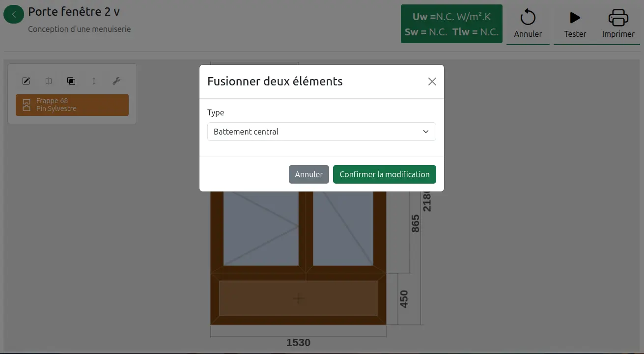This screenshot has width=644, height=354.
Task: Close the Fusionner deux éléments dialog
Action: point(432,82)
